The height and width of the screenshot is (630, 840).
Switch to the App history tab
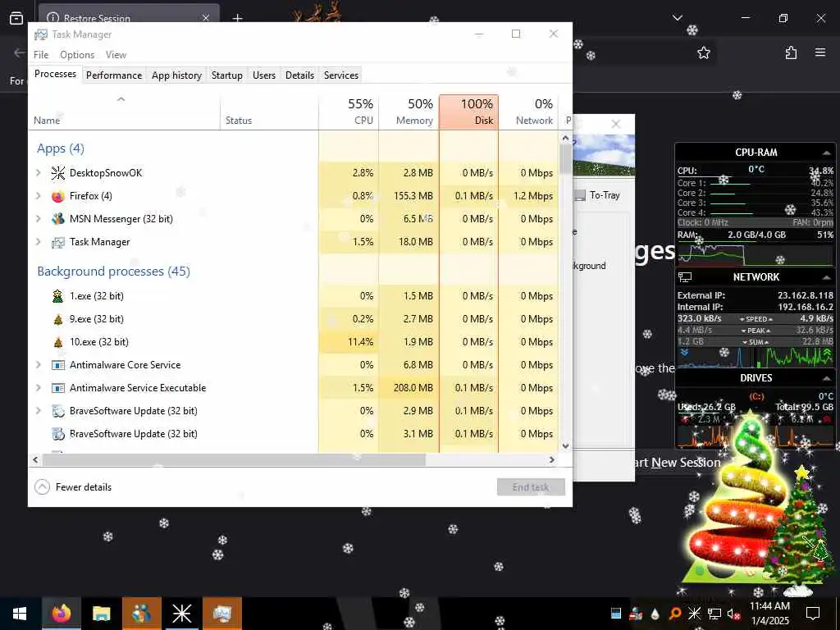tap(176, 75)
